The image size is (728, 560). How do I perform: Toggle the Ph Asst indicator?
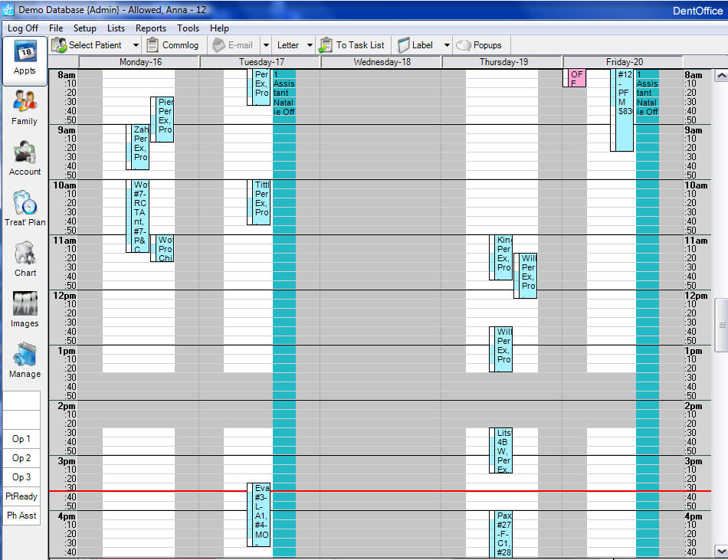[21, 516]
